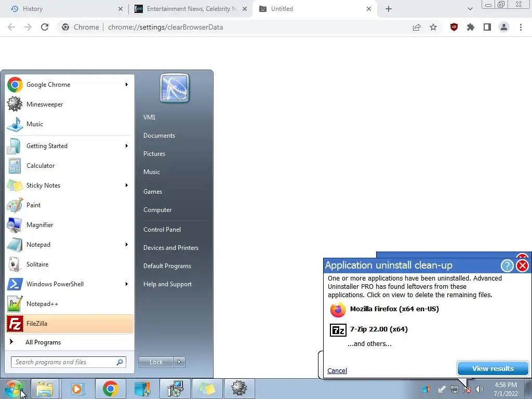Image resolution: width=532 pixels, height=399 pixels.
Task: Expand Getting Started submenu arrow
Action: point(127,146)
